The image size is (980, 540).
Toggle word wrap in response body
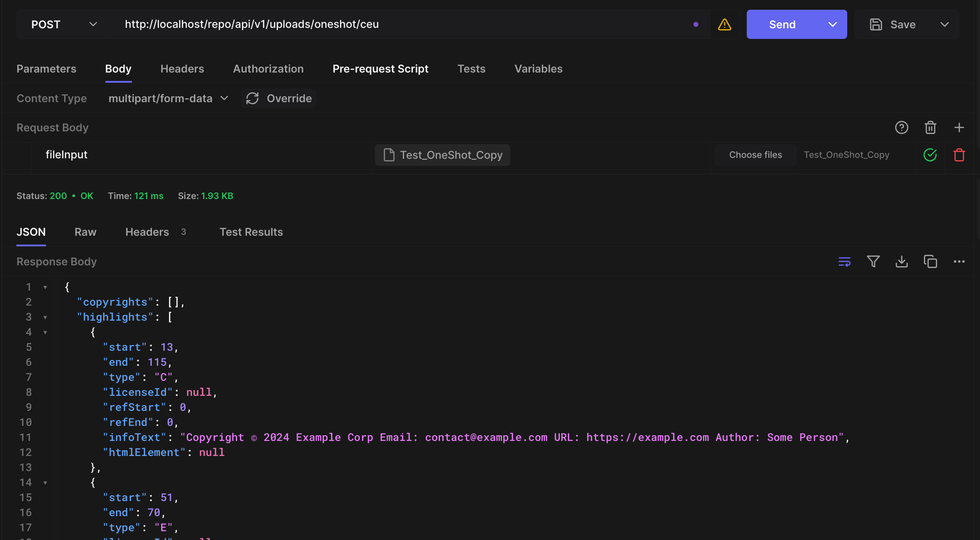845,261
